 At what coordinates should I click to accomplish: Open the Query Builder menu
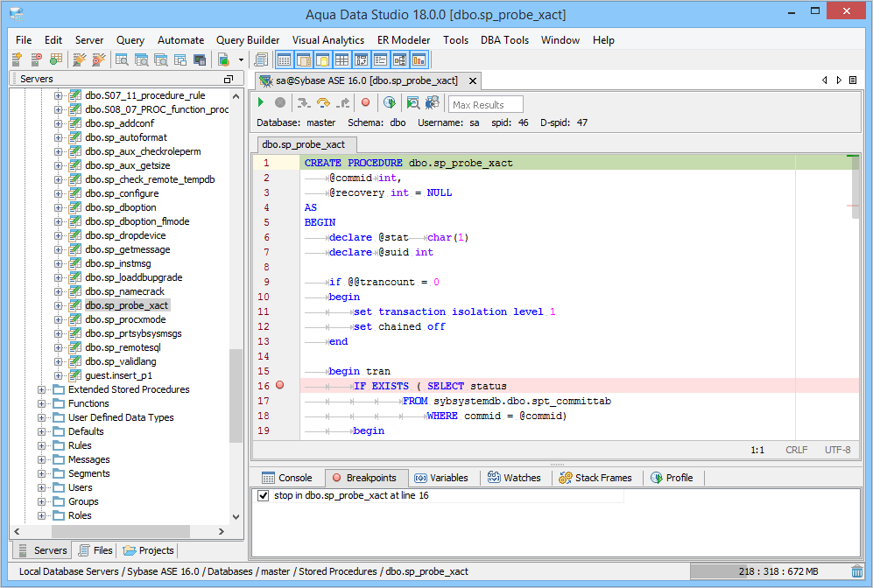coord(248,40)
